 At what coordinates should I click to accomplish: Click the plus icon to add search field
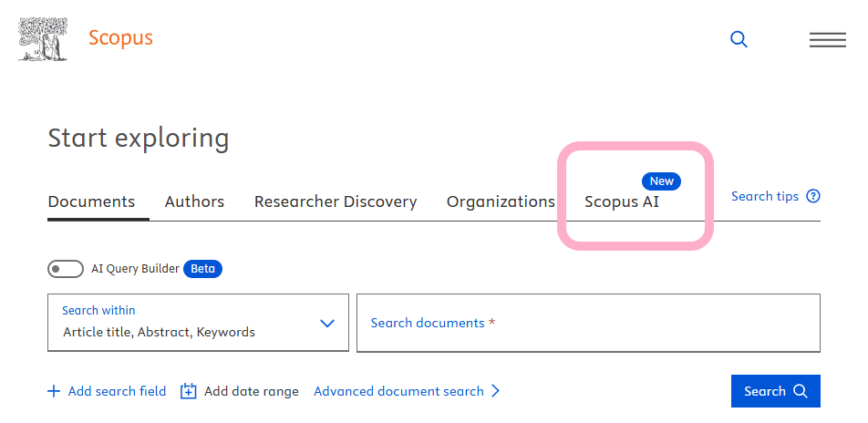pos(54,391)
